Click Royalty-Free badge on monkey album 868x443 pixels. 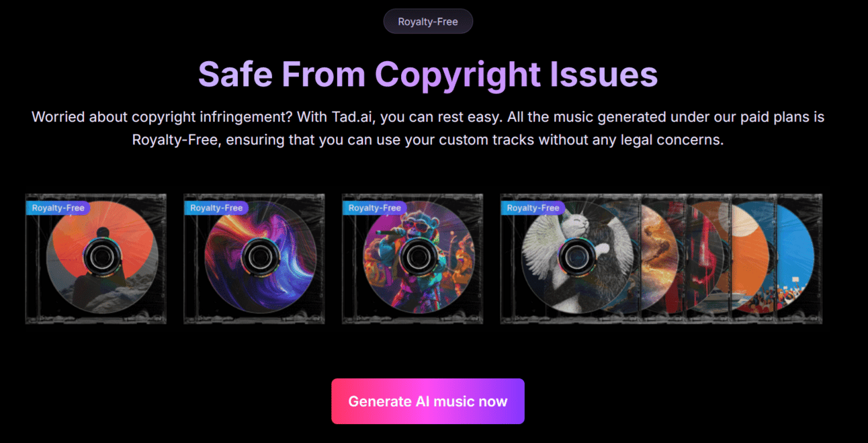click(375, 208)
